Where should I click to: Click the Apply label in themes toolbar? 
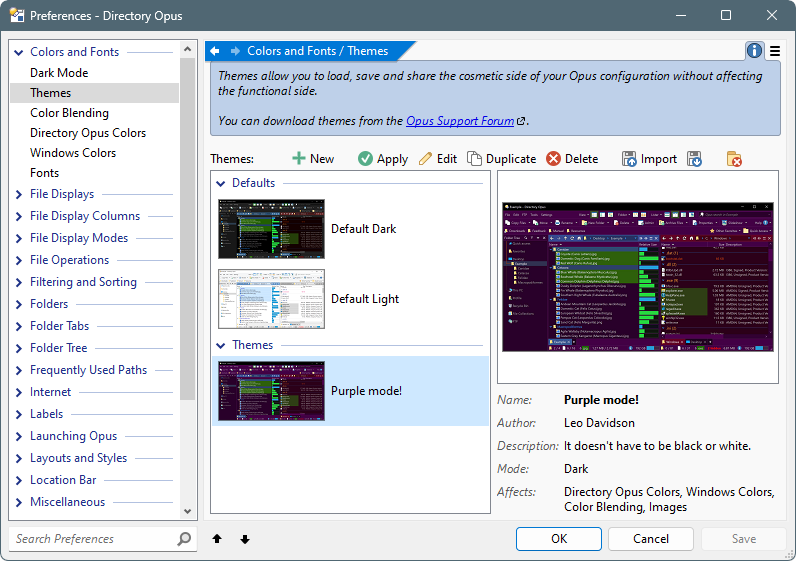pos(392,159)
